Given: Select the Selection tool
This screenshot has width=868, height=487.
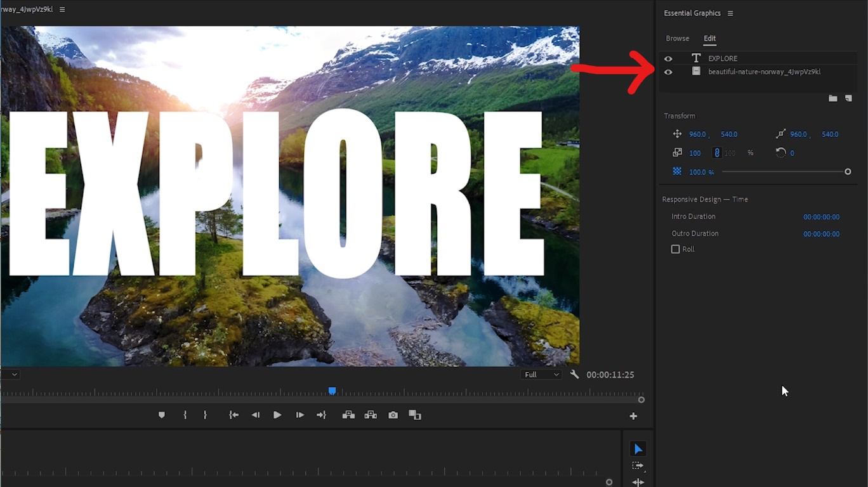Looking at the screenshot, I should click(638, 449).
